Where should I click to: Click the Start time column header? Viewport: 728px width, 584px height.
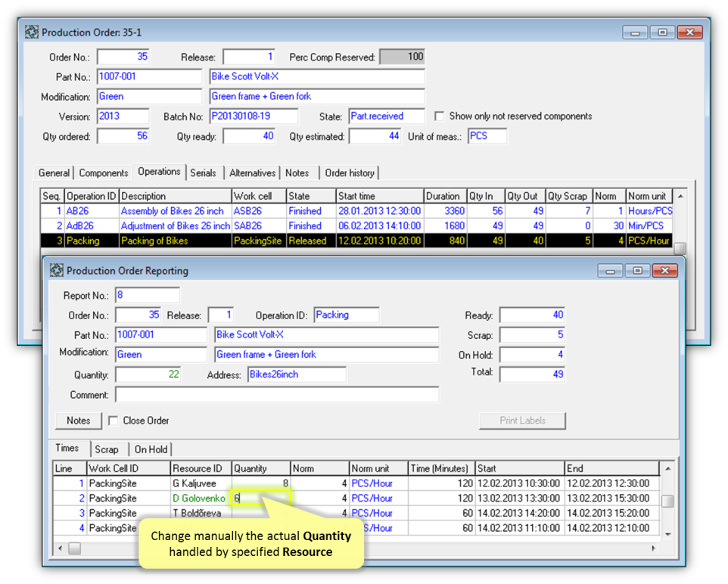tap(380, 196)
